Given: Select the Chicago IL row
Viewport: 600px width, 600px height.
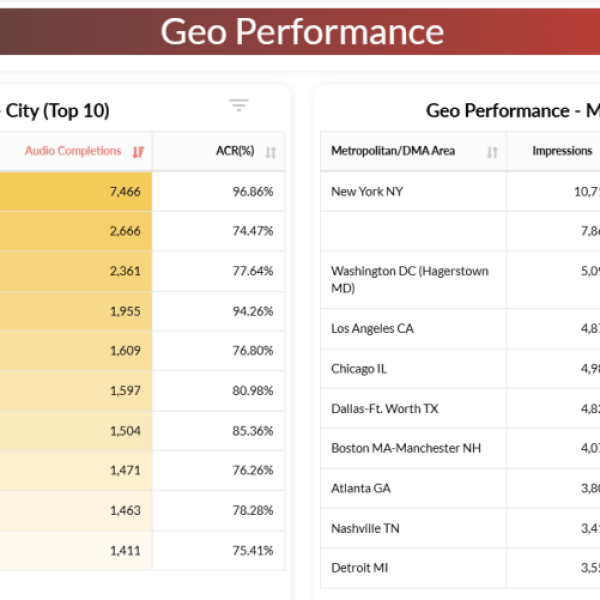Looking at the screenshot, I should 460,369.
